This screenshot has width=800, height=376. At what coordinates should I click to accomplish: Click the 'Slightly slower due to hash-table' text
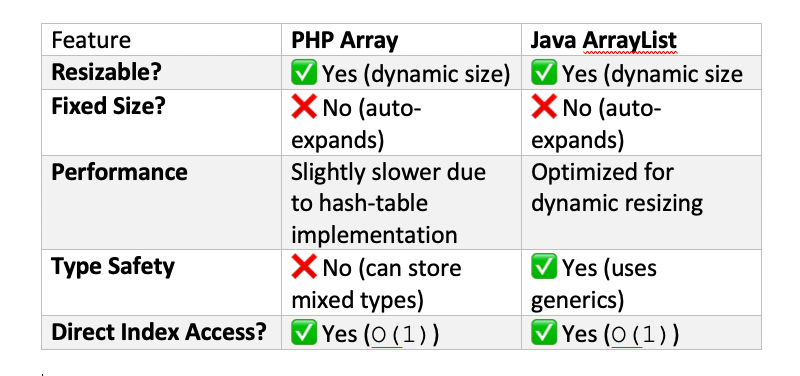tap(388, 188)
